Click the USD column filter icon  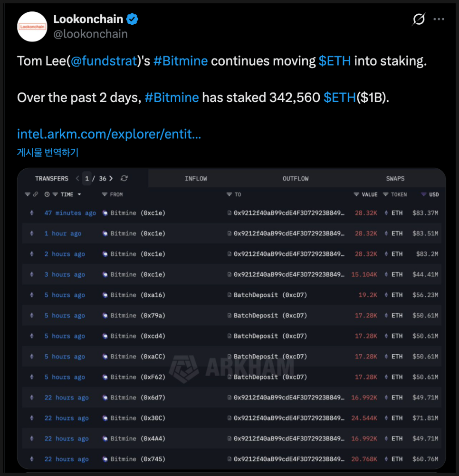424,194
